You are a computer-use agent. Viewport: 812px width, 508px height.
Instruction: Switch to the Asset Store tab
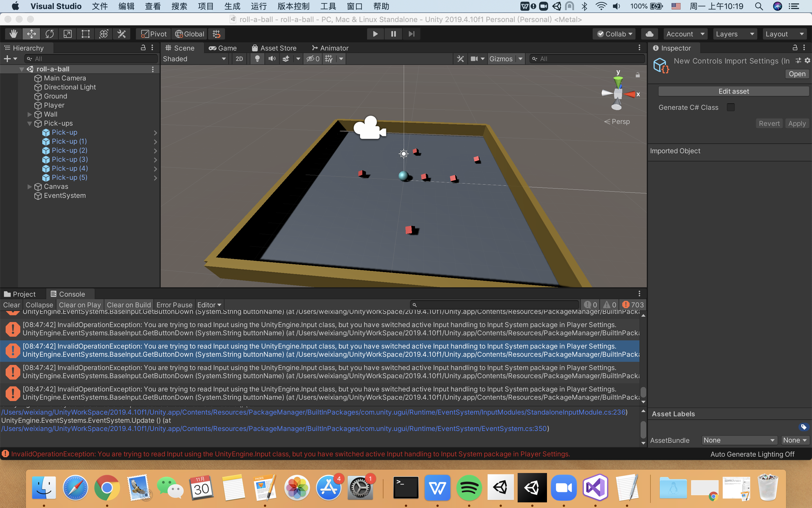click(274, 48)
